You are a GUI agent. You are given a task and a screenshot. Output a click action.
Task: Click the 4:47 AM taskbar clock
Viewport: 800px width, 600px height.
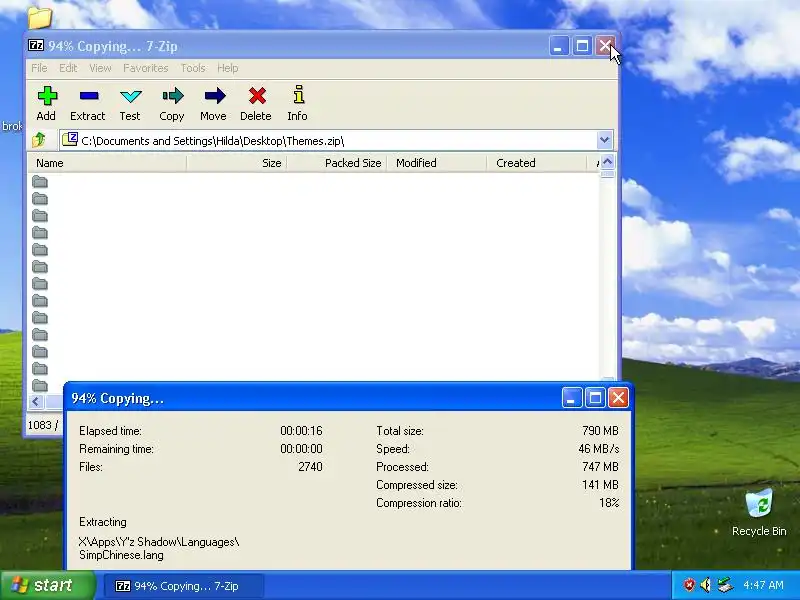point(763,585)
